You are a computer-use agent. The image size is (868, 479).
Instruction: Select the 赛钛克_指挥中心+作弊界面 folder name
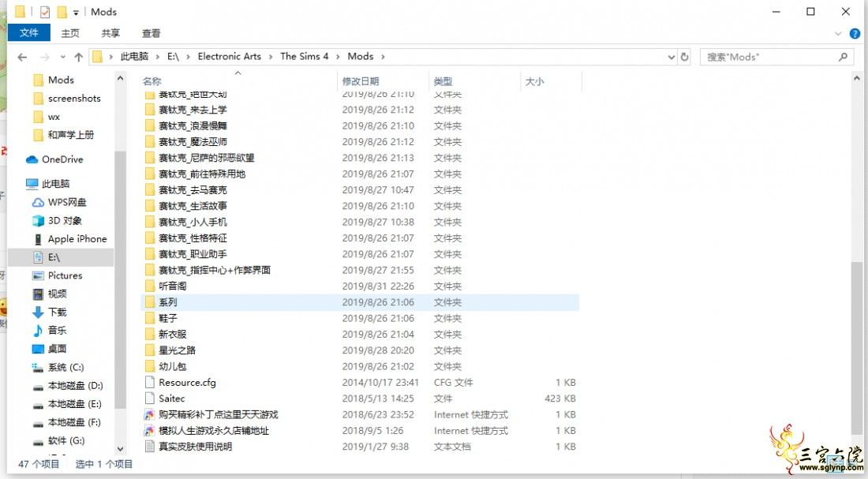(214, 270)
